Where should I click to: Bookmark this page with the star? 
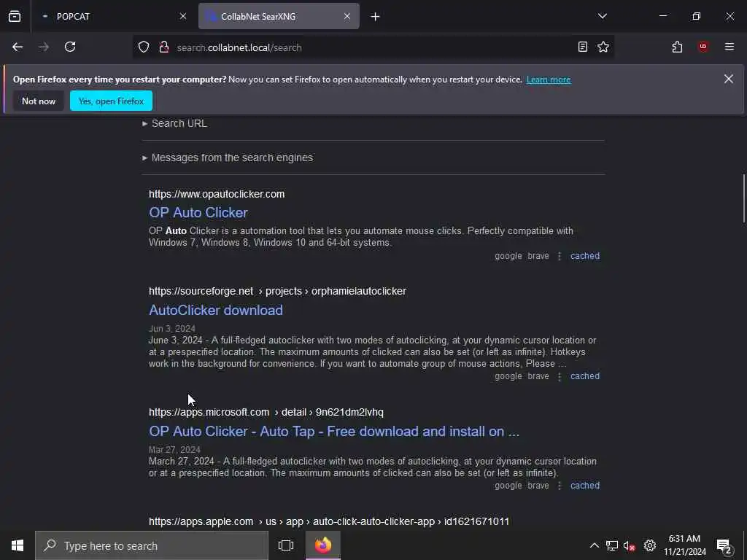[x=603, y=47]
